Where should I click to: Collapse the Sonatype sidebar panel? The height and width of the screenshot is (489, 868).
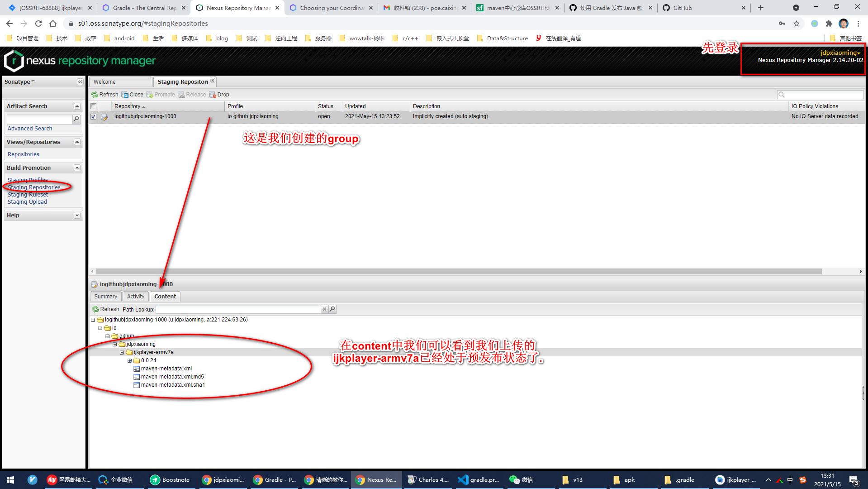click(x=80, y=82)
